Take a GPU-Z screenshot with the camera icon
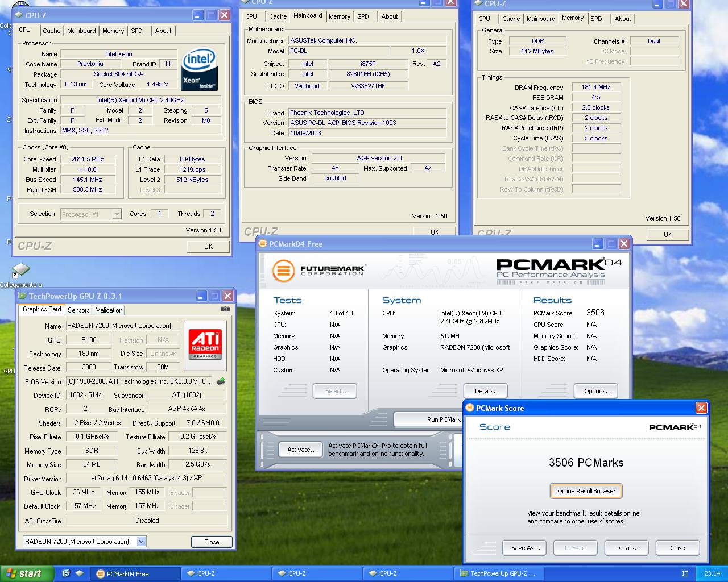728x582 pixels. [225, 309]
